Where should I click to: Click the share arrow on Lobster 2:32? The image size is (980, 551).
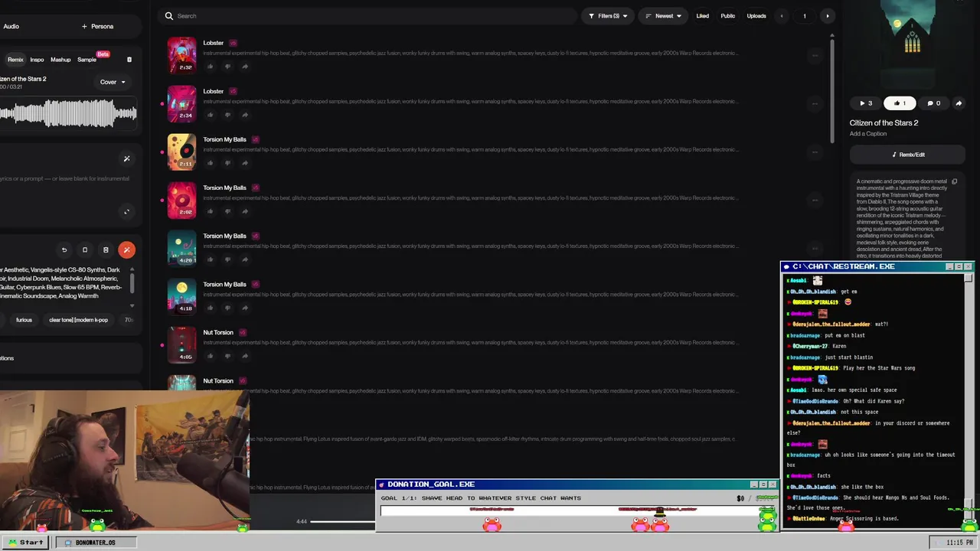tap(245, 67)
